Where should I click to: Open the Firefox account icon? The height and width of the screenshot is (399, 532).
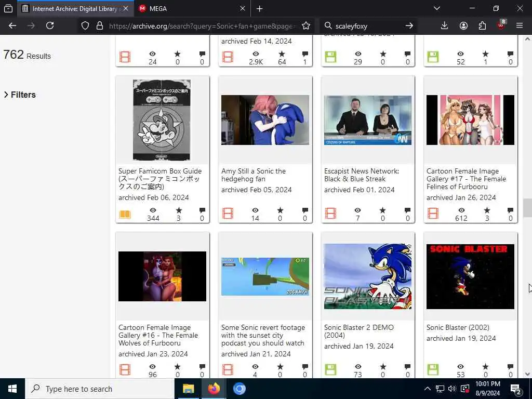463,26
